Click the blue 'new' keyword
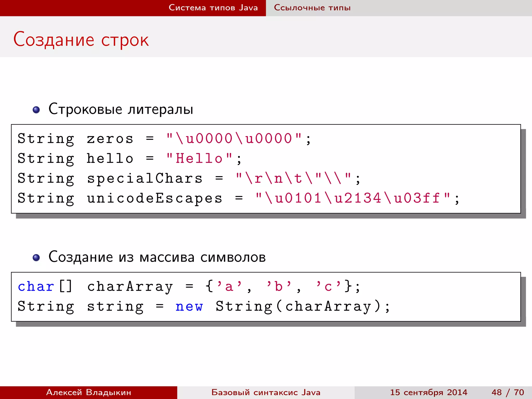Viewport: 532px width, 399px height. pyautogui.click(x=189, y=307)
